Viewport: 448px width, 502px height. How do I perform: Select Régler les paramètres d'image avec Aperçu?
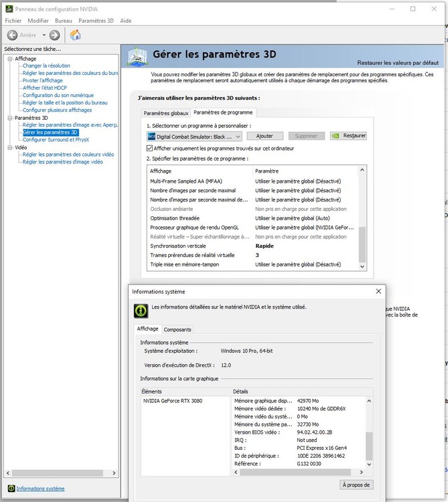point(70,125)
